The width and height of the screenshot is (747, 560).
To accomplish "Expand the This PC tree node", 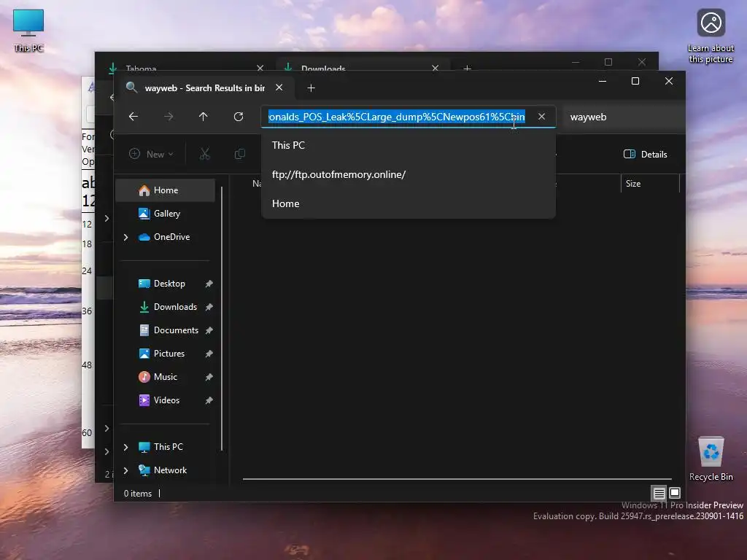I will [125, 447].
